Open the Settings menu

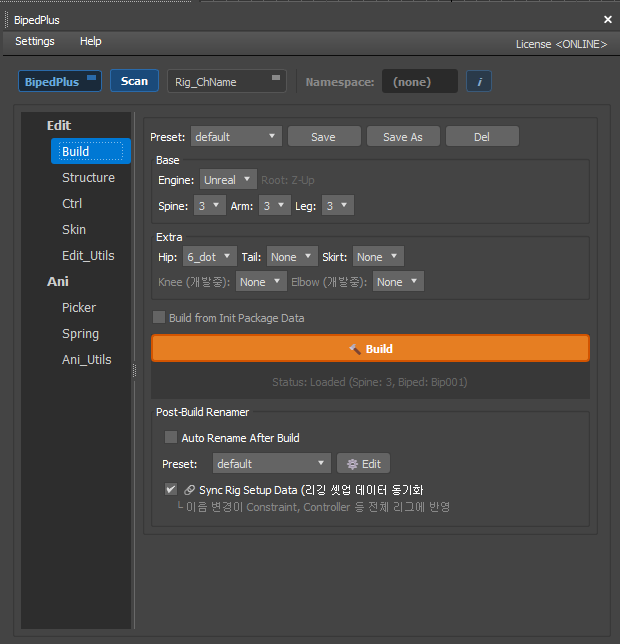click(x=35, y=42)
